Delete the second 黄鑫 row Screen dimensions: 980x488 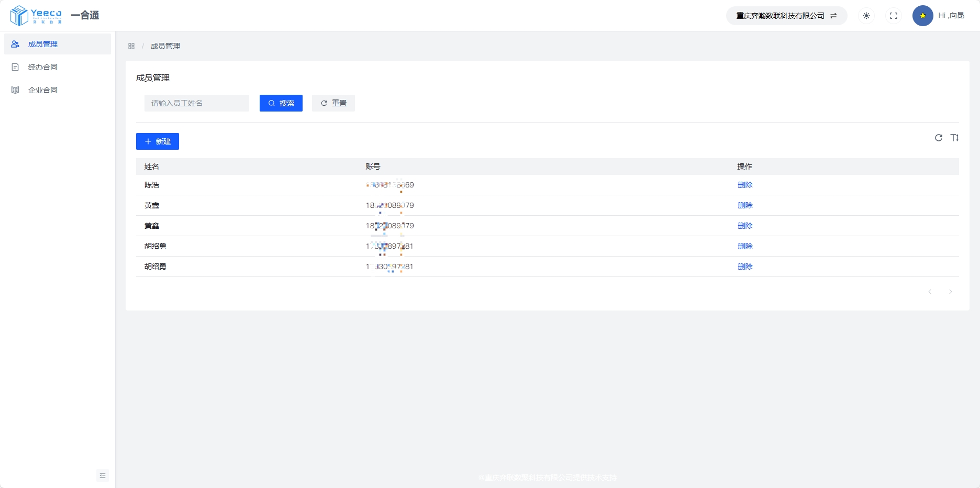(745, 226)
